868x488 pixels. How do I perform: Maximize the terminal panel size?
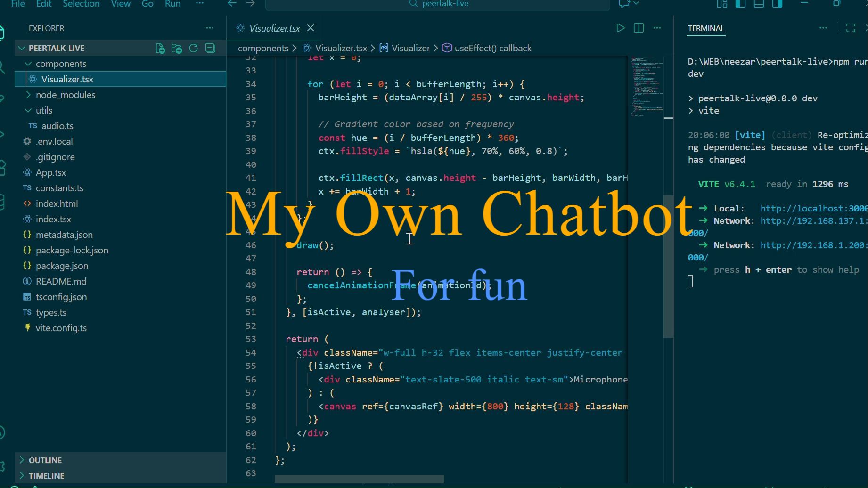tap(851, 28)
